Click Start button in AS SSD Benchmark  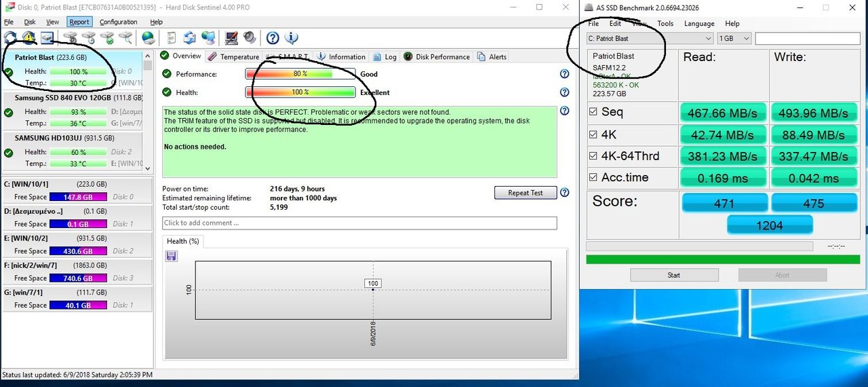[x=674, y=275]
